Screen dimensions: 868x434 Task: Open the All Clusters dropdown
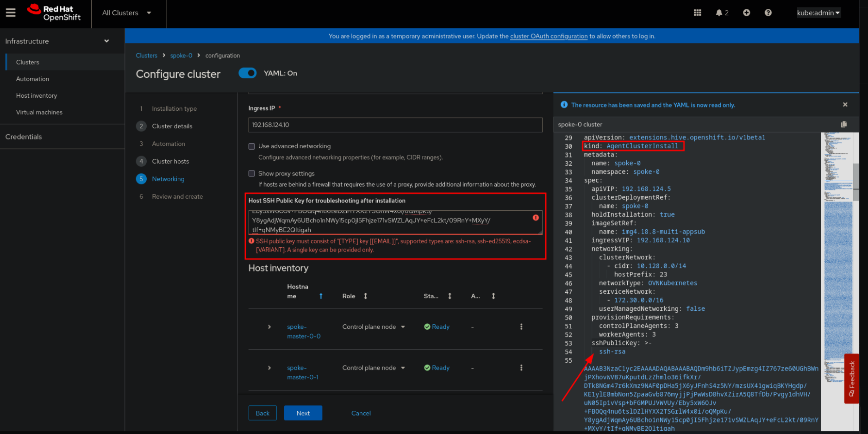(126, 13)
